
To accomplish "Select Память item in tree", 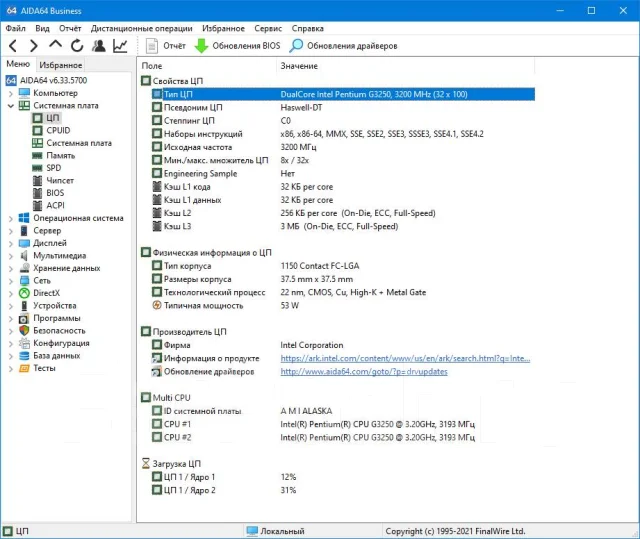I will point(61,155).
